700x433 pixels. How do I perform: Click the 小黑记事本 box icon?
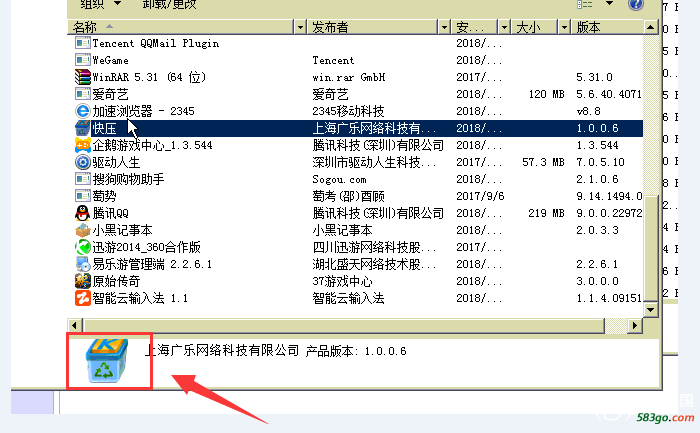click(83, 230)
